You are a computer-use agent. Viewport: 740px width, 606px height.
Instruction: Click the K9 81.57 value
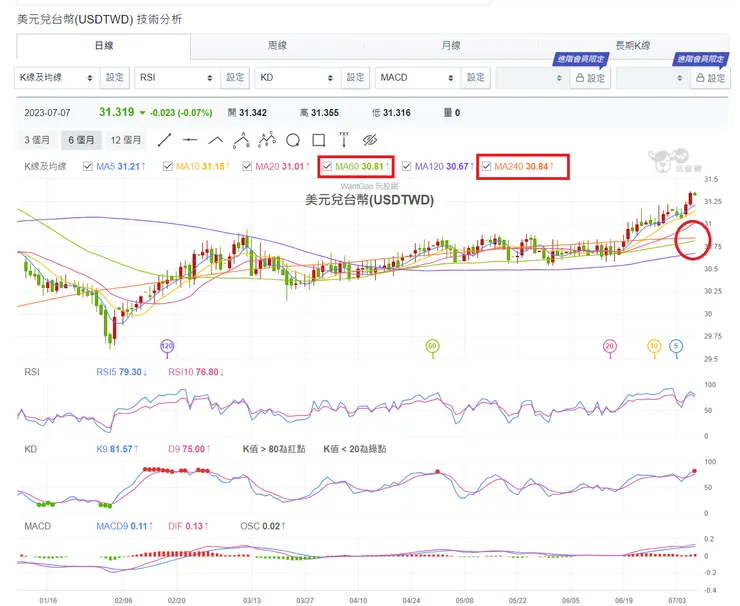point(117,449)
